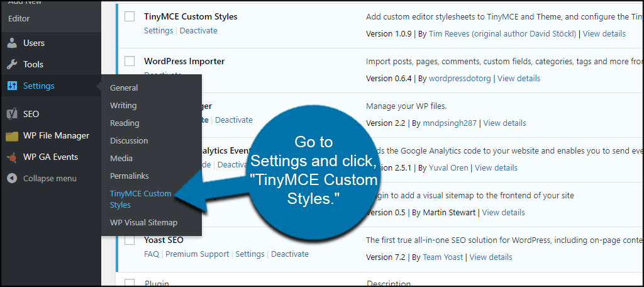
Task: Click the Users person icon in sidebar
Action: click(x=13, y=43)
